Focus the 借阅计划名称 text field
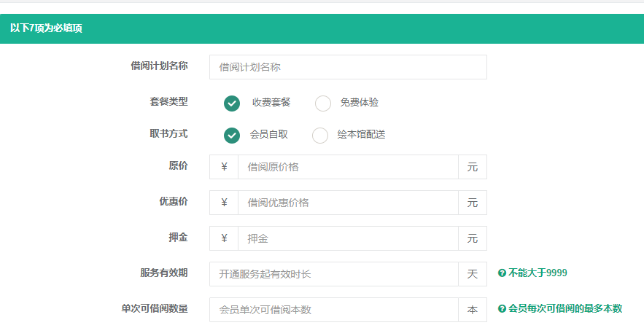The image size is (644, 336). [x=349, y=67]
